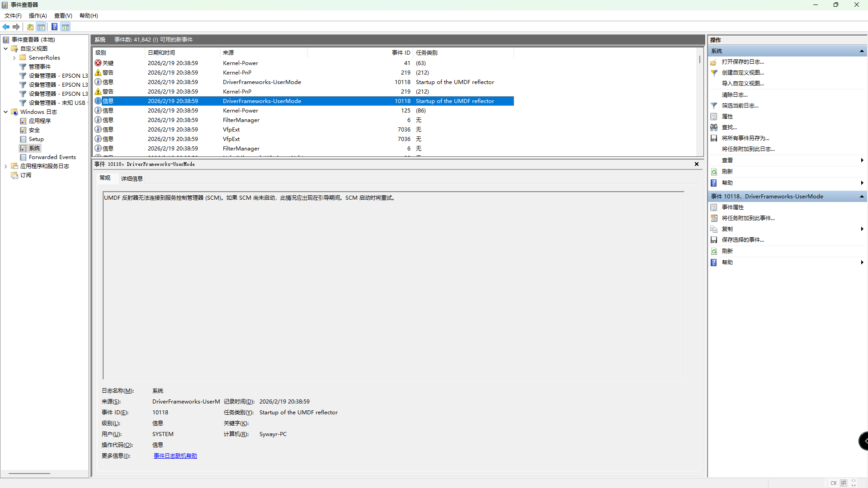The height and width of the screenshot is (488, 868).
Task: Click the 事件属性 icon in actions pane
Action: (714, 207)
